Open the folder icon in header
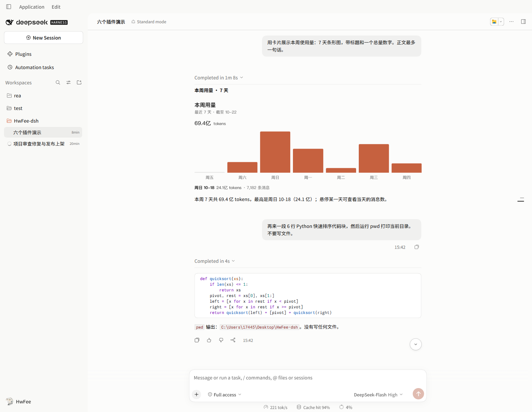The height and width of the screenshot is (412, 532). pos(494,22)
